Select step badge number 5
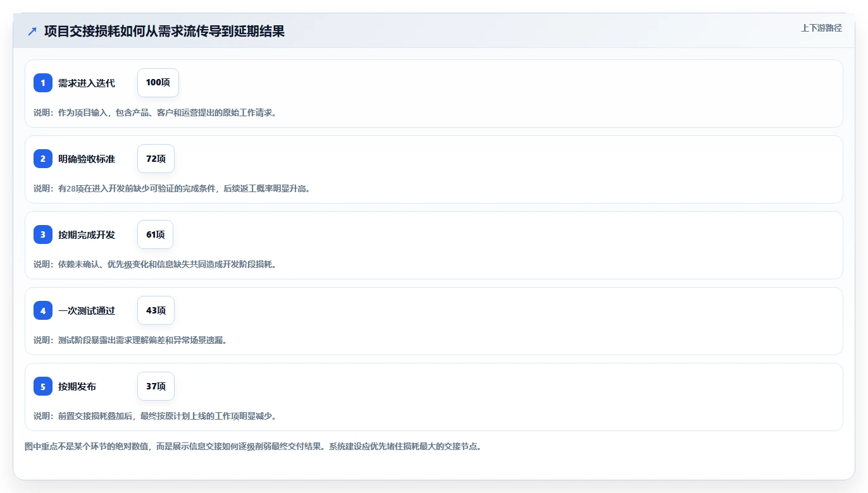 click(x=43, y=386)
